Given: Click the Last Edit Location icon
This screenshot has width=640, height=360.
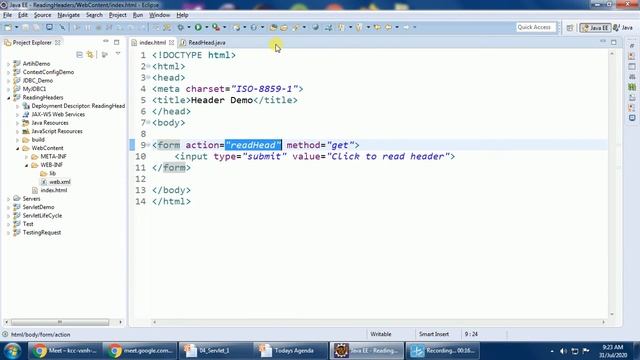Looking at the screenshot, I should (x=377, y=27).
